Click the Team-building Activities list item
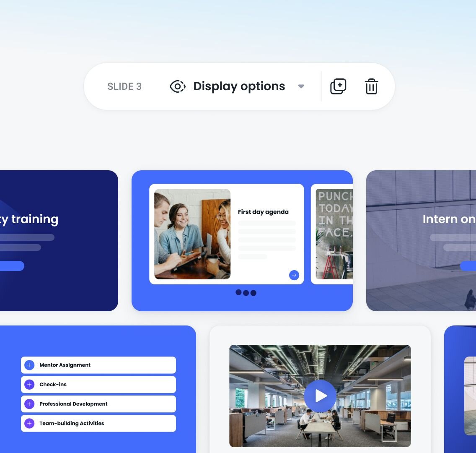This screenshot has height=453, width=476. 98,423
